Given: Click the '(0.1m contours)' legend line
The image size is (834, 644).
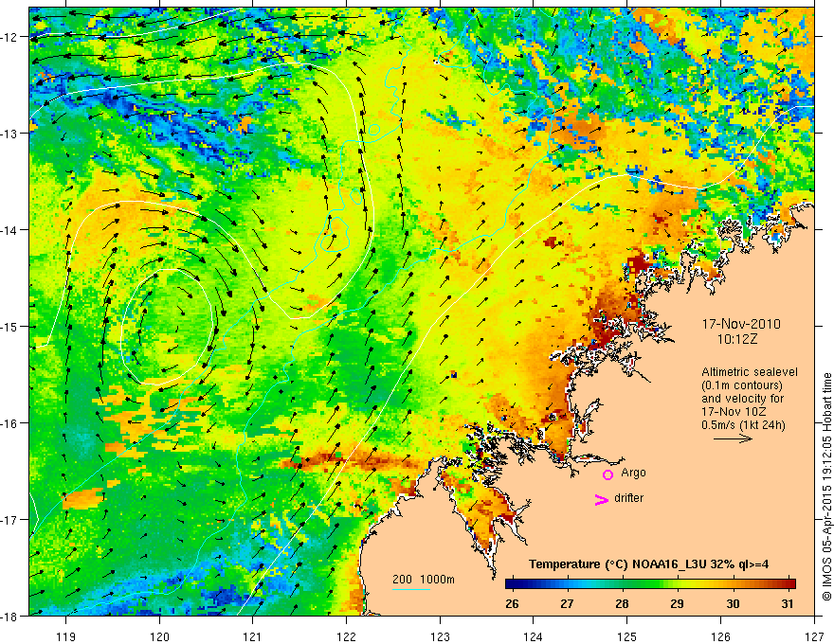Looking at the screenshot, I should coord(742,385).
